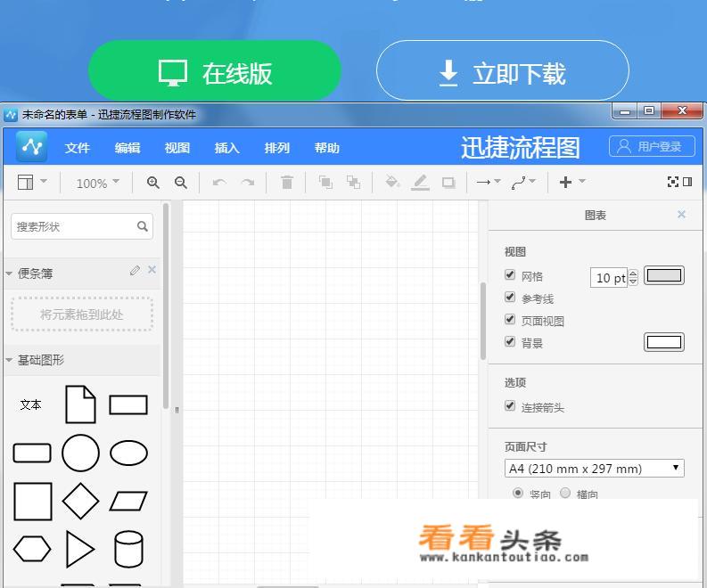Click the pencil edit icon of 便条簿
Image resolution: width=707 pixels, height=588 pixels.
click(x=135, y=270)
